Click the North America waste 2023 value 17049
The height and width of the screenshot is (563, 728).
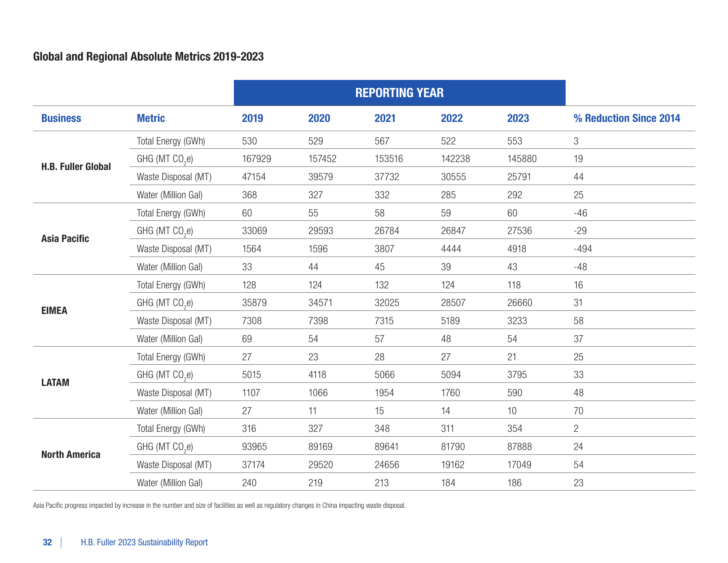519,465
